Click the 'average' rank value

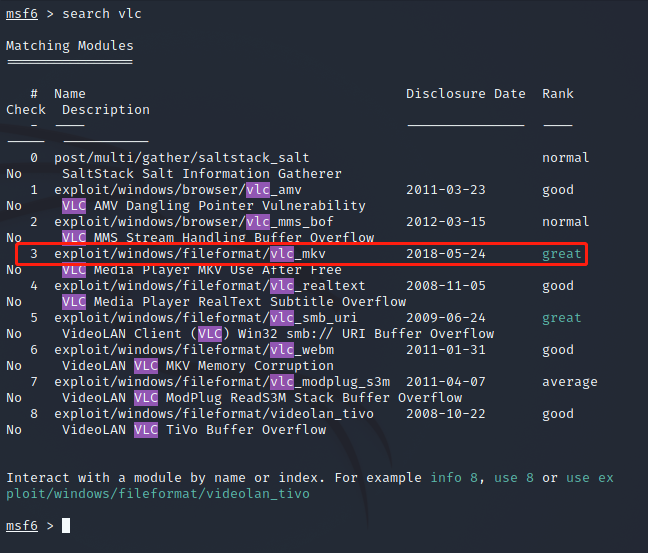(x=569, y=382)
